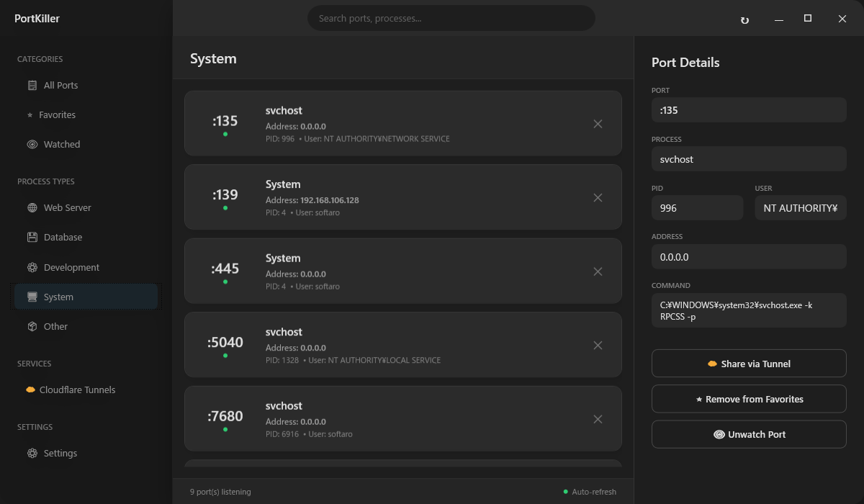Select All Ports in sidebar
This screenshot has height=504, width=864.
[60, 85]
